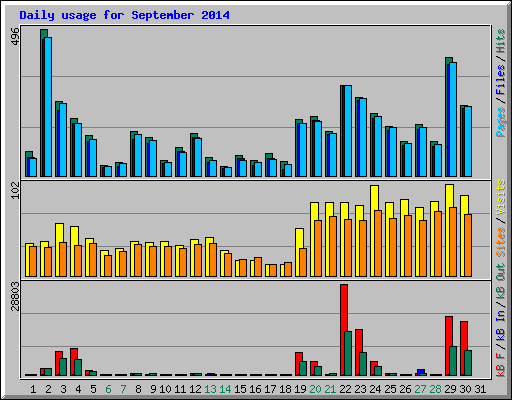Click the 496 axis maximum label

[15, 36]
